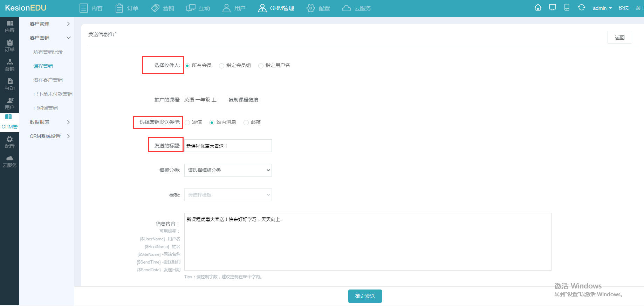Click the 返回 button
The image size is (644, 306).
(620, 37)
